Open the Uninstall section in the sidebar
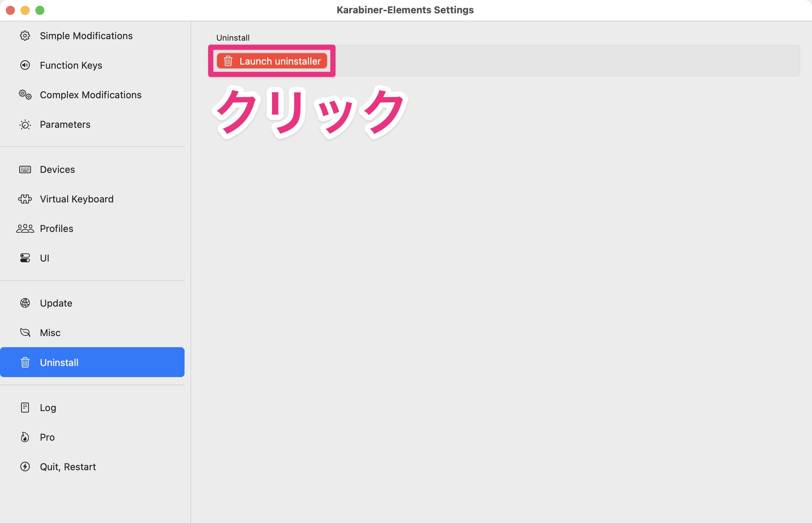Viewport: 812px width, 523px height. pos(59,362)
